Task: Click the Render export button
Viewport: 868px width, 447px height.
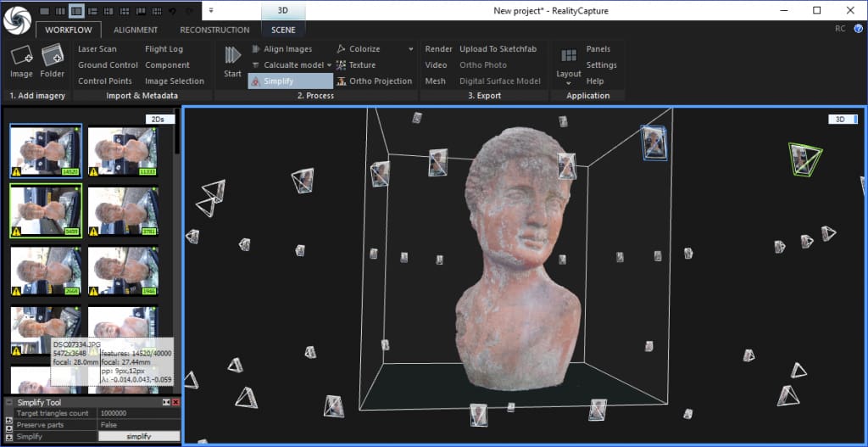Action: (x=439, y=48)
